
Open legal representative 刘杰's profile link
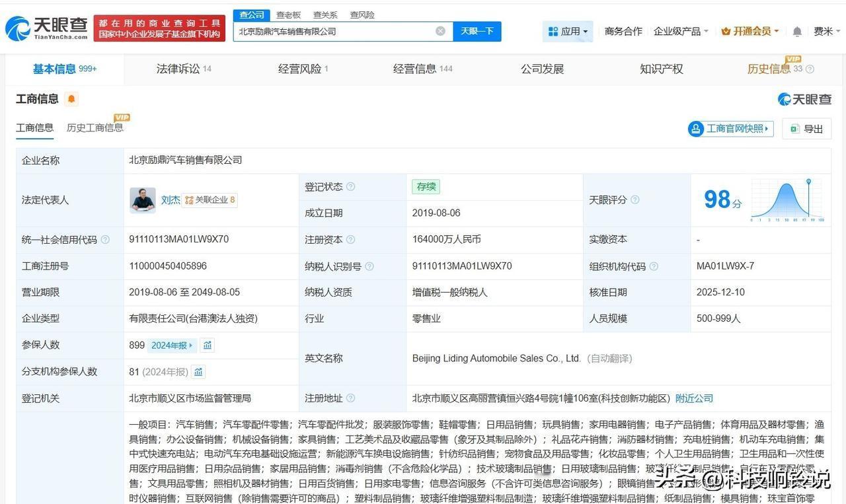pyautogui.click(x=171, y=200)
